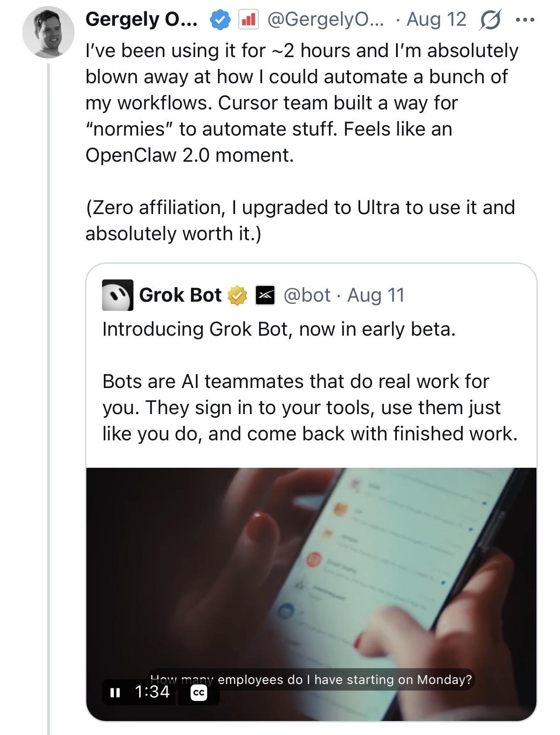Viewport: 560px width, 735px height.
Task: Open the @GergelyO handle link
Action: [x=325, y=20]
